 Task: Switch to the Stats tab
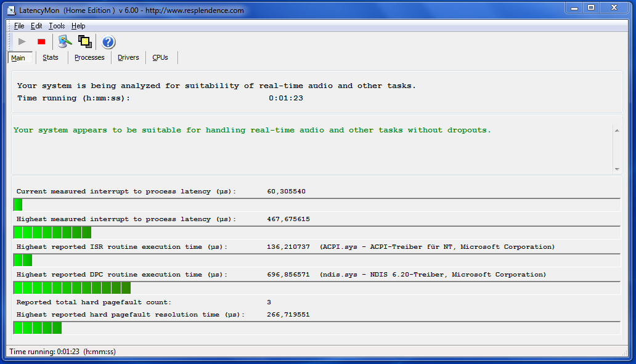(x=51, y=57)
